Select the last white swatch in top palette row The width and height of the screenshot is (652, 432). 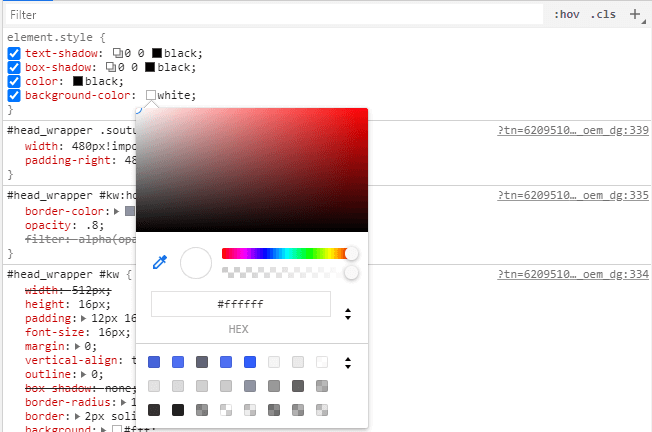[x=322, y=362]
